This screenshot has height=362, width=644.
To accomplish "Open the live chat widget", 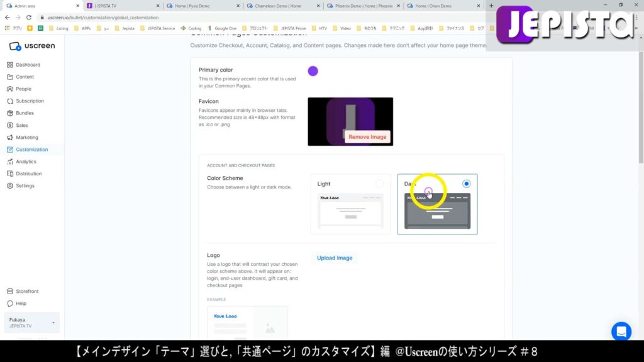I will [621, 331].
